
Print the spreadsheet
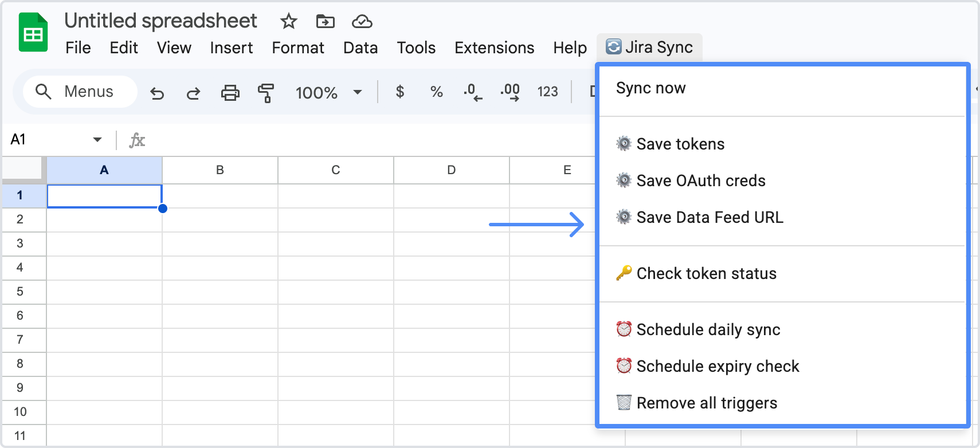[x=230, y=92]
